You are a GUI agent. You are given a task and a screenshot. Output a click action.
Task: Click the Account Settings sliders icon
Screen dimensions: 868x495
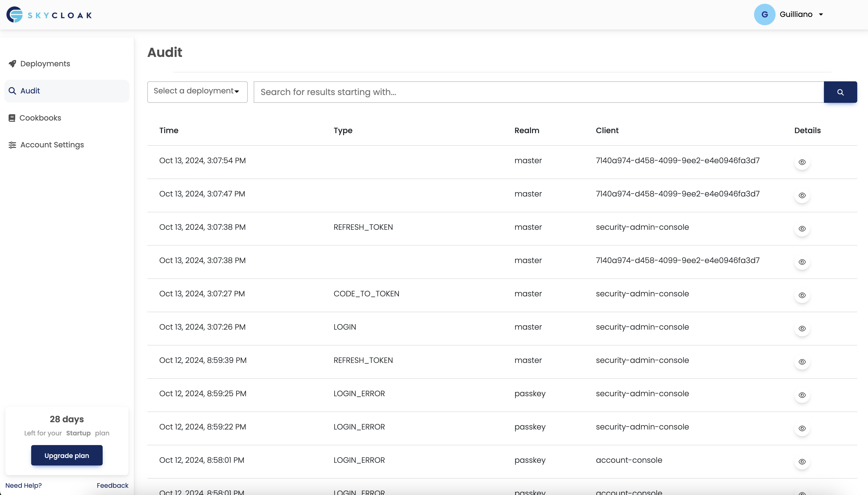click(x=12, y=145)
